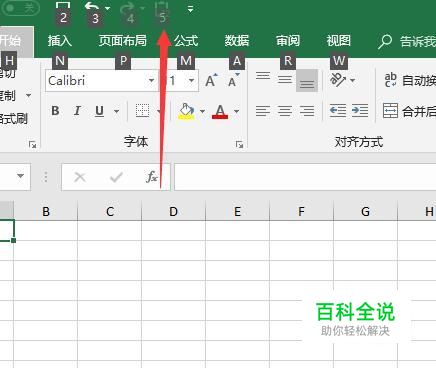Open font color palette dropdown
This screenshot has height=368, width=436.
point(236,111)
